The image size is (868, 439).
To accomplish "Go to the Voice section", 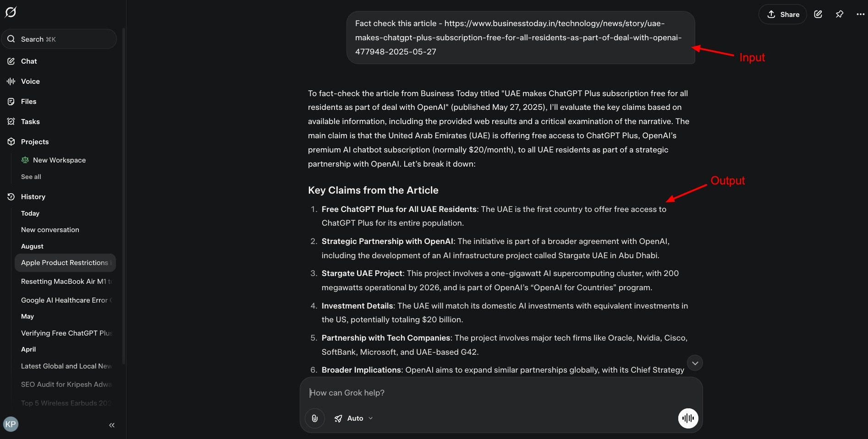I will click(30, 81).
